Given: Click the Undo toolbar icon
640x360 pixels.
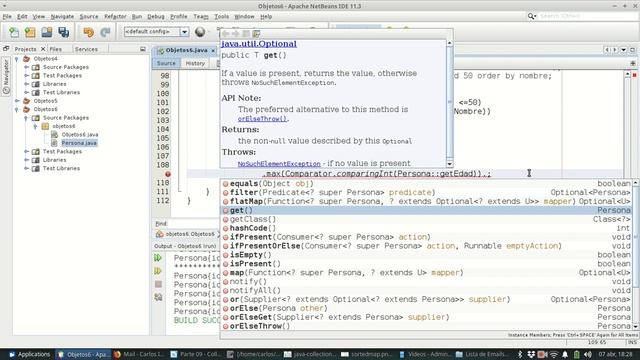Looking at the screenshot, I should tap(89, 32).
